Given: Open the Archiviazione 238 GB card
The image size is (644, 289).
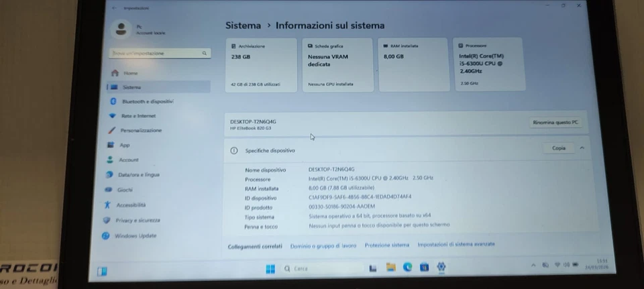Looking at the screenshot, I should point(261,65).
